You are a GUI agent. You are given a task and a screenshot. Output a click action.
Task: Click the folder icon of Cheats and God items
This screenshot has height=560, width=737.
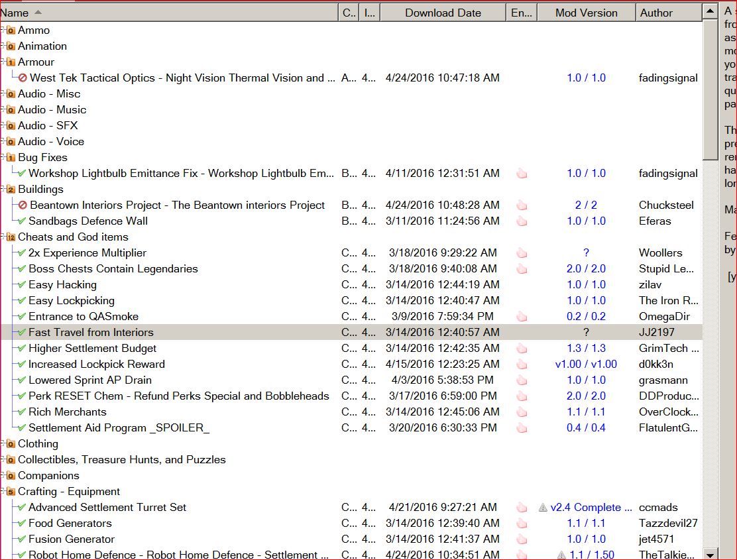click(x=11, y=237)
